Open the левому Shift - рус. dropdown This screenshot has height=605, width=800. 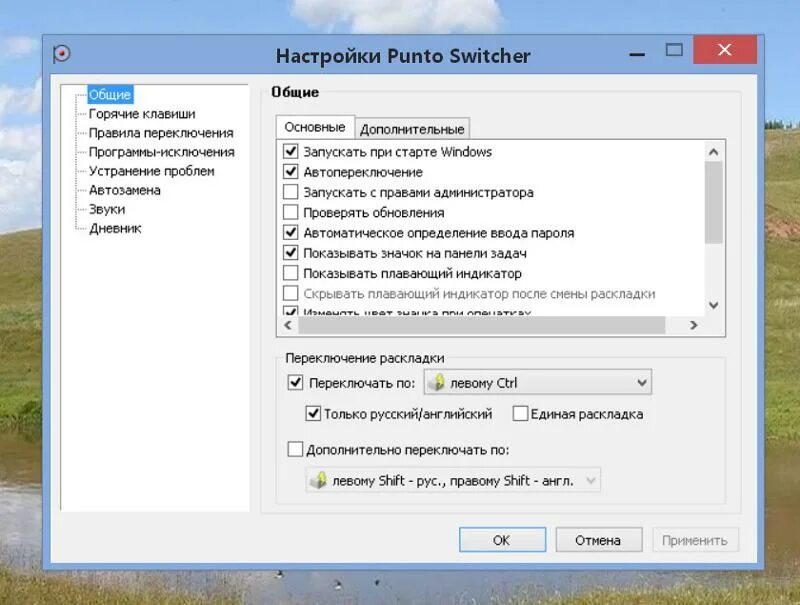pos(453,480)
